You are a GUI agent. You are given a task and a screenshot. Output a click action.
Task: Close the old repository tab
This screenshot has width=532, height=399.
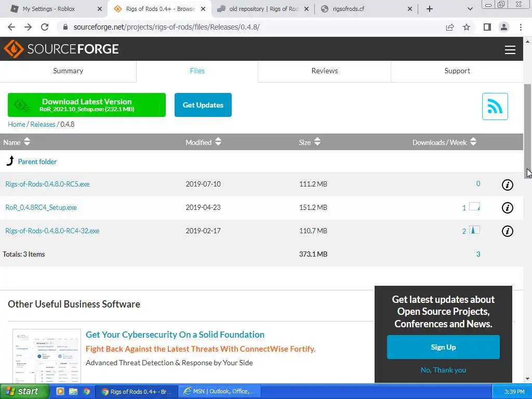pos(307,9)
